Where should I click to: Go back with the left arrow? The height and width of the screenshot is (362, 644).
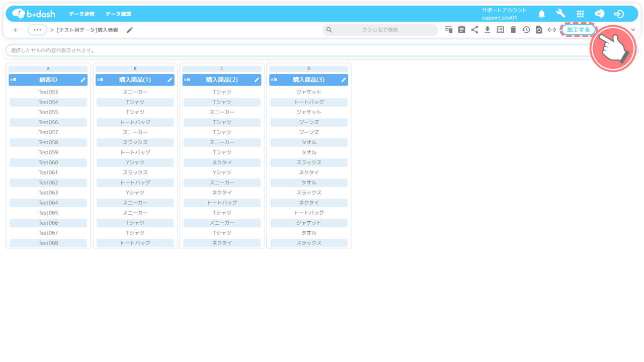pyautogui.click(x=16, y=30)
